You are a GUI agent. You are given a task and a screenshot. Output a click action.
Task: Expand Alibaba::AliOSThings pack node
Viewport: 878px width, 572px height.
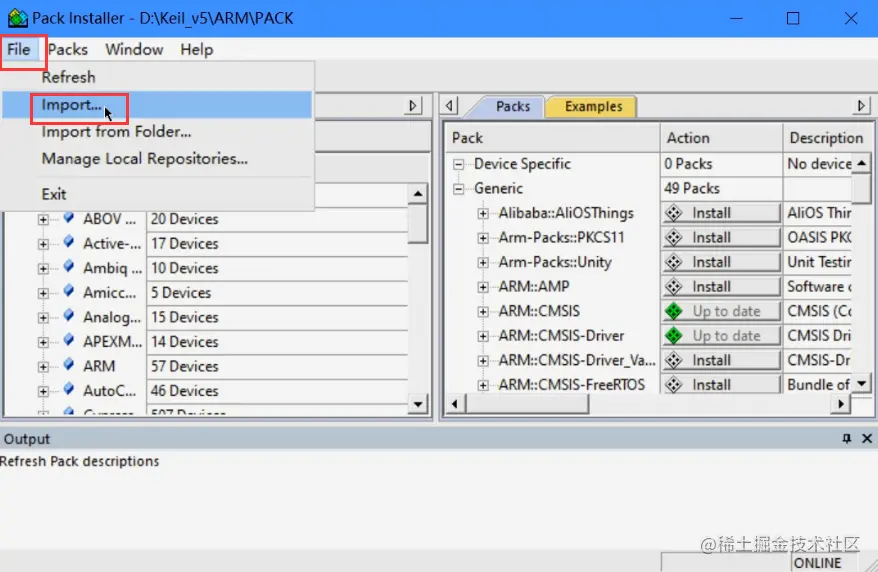coord(483,214)
